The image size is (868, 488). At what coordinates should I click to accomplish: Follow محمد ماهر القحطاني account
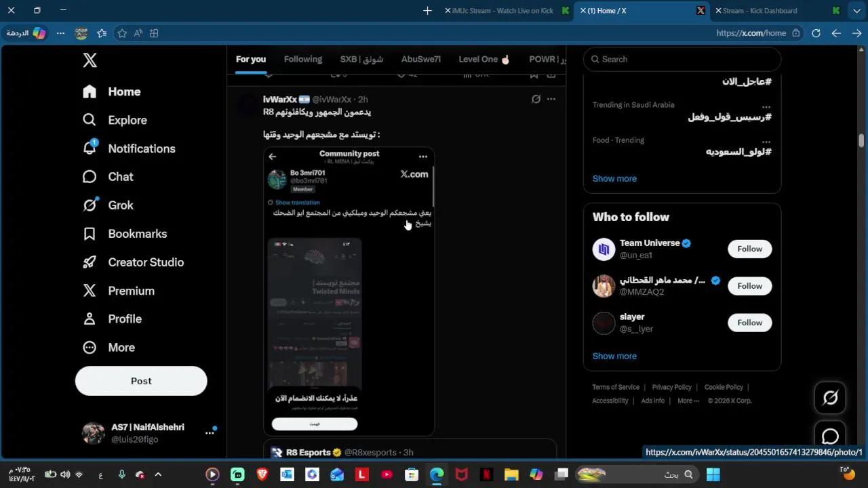(749, 286)
